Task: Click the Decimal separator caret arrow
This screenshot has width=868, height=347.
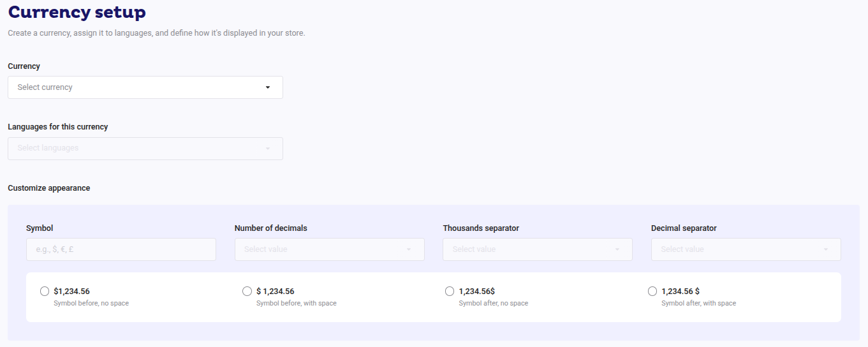Action: click(x=826, y=249)
